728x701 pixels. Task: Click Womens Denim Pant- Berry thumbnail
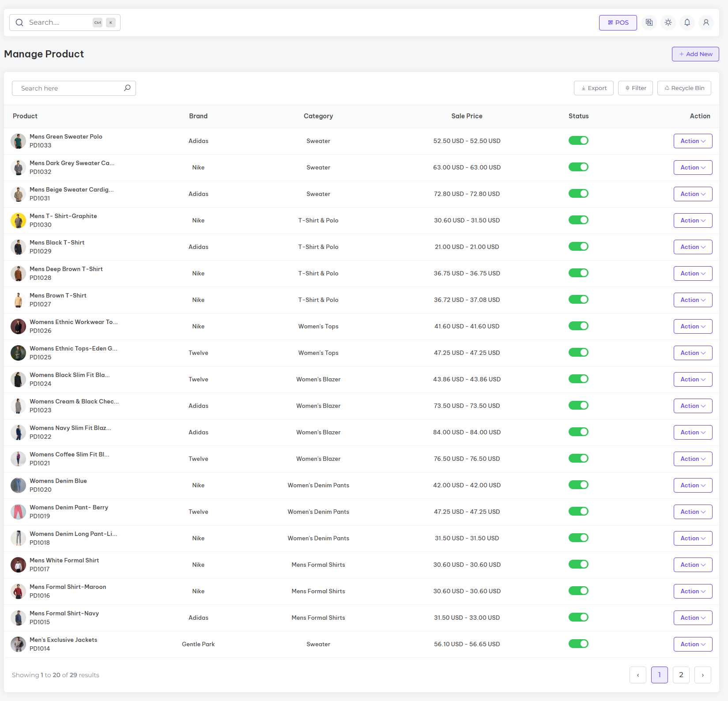click(x=18, y=512)
